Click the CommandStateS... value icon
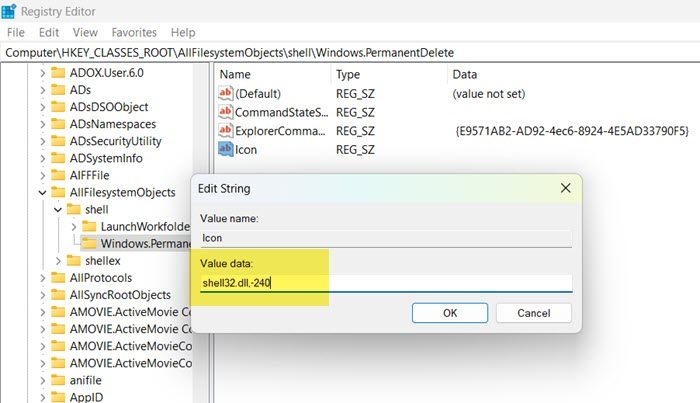Screen dimensions: 700x403 point(226,112)
